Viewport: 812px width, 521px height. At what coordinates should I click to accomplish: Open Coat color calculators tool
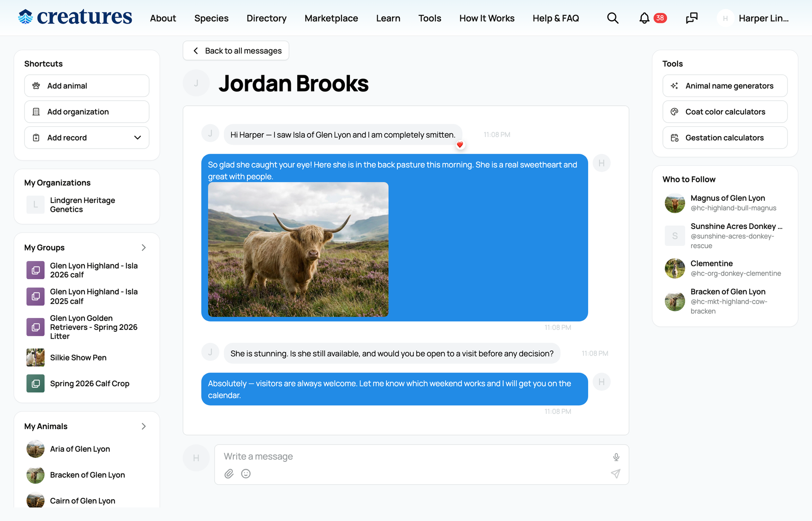pyautogui.click(x=725, y=112)
